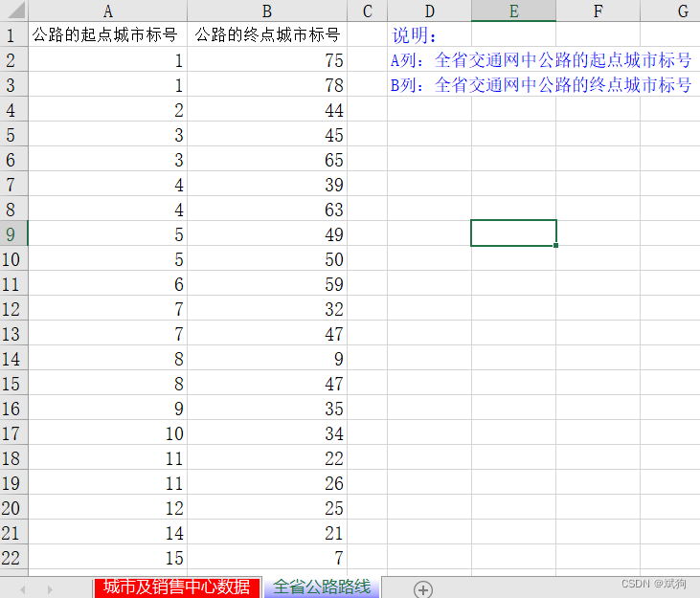The image size is (700, 598).
Task: Click cell A16 containing 9
Action: [107, 408]
